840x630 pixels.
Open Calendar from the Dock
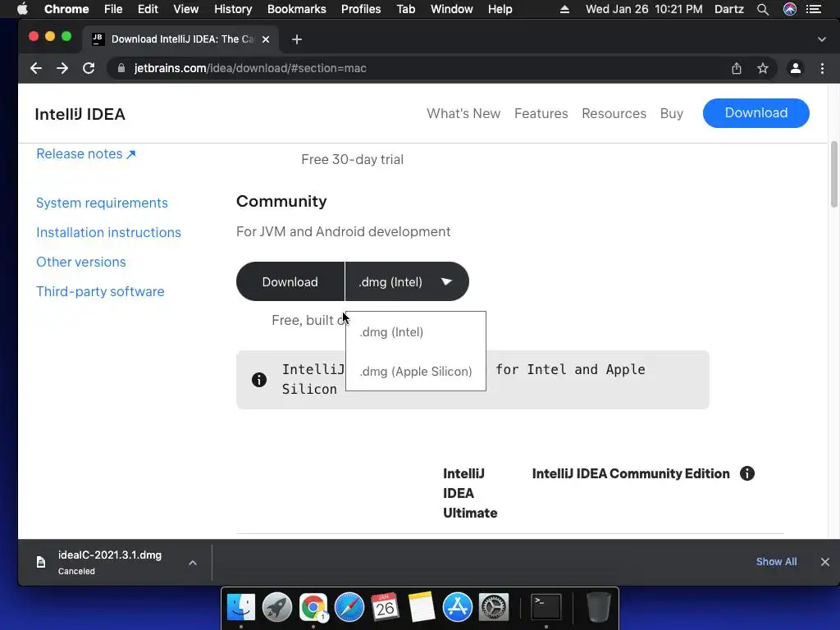point(386,607)
